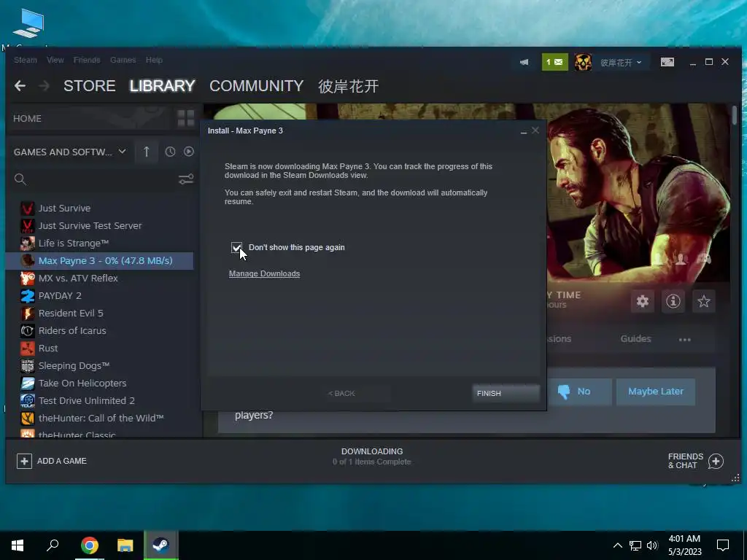The image size is (747, 560).
Task: Open the Friends menu
Action: click(87, 60)
